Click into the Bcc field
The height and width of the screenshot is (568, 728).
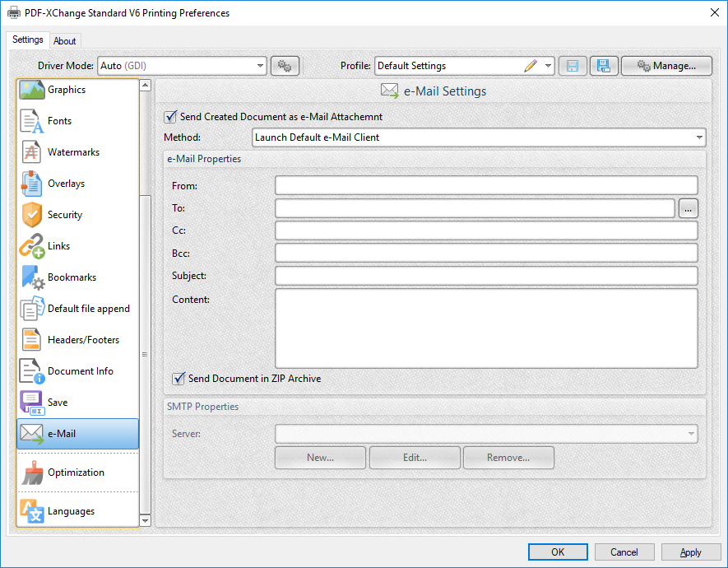coord(486,253)
